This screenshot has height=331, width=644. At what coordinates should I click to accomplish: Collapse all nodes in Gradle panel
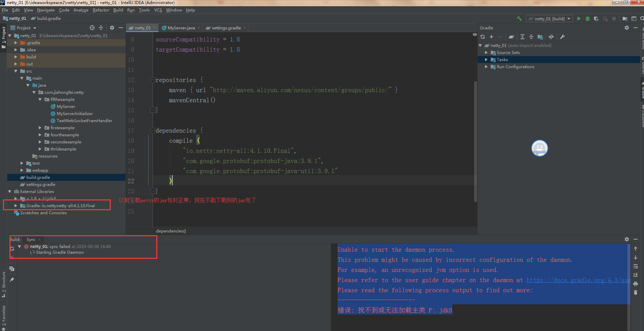(x=531, y=37)
